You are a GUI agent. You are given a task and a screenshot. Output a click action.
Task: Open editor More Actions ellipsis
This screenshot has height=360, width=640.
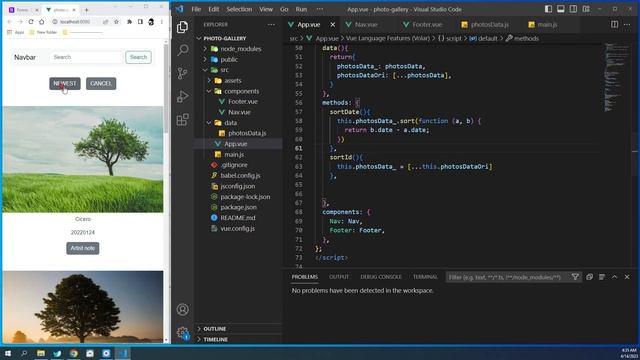[627, 24]
